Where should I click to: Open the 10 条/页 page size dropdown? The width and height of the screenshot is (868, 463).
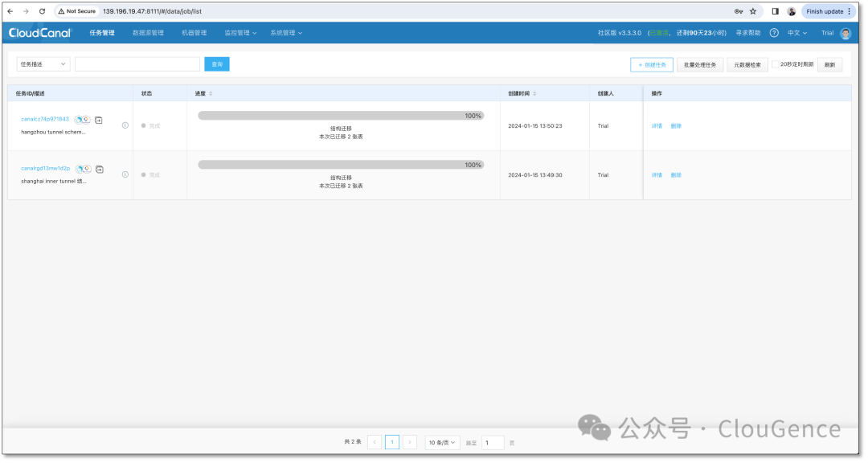(442, 443)
